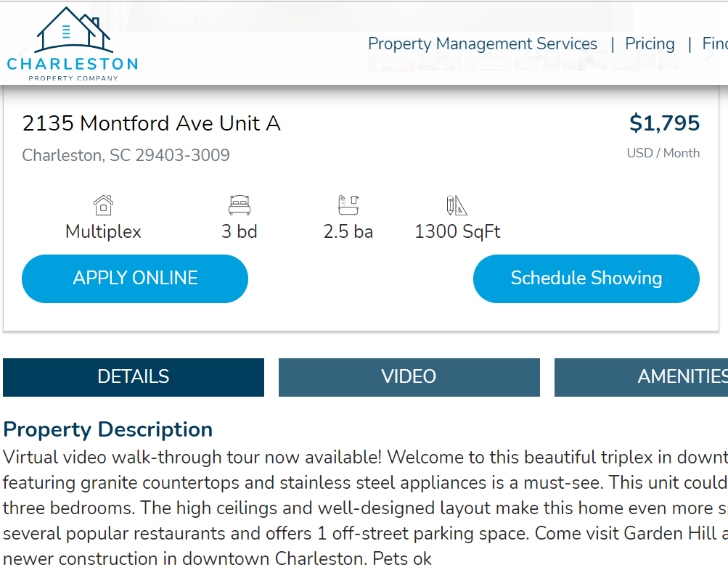The width and height of the screenshot is (728, 578).
Task: Click the $1,795 monthly price
Action: tap(664, 123)
